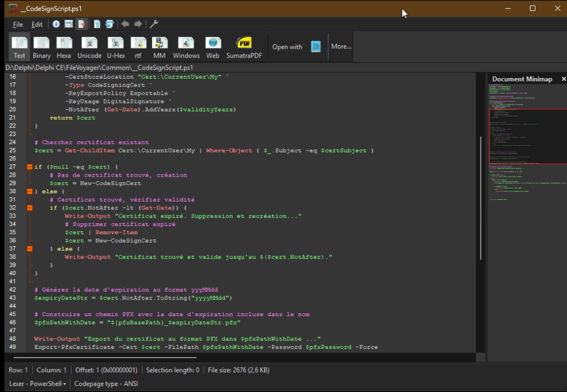This screenshot has height=392, width=567.
Task: Select the MM multimedia viewer
Action: coord(159,47)
